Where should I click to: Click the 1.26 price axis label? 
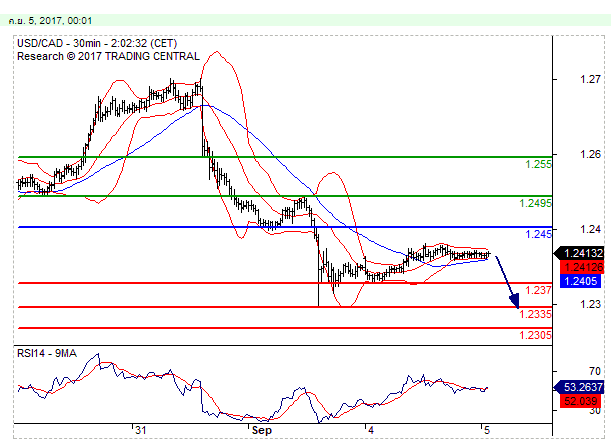click(590, 155)
